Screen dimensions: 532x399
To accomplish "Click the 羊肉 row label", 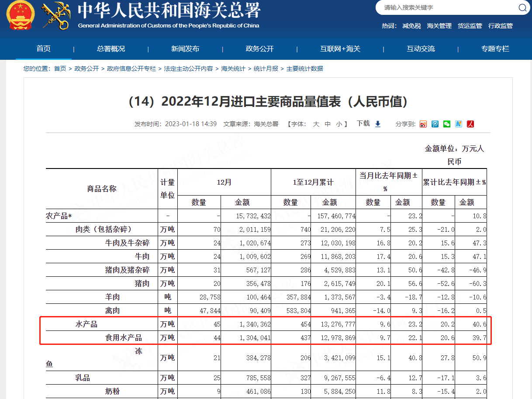I will click(113, 297).
